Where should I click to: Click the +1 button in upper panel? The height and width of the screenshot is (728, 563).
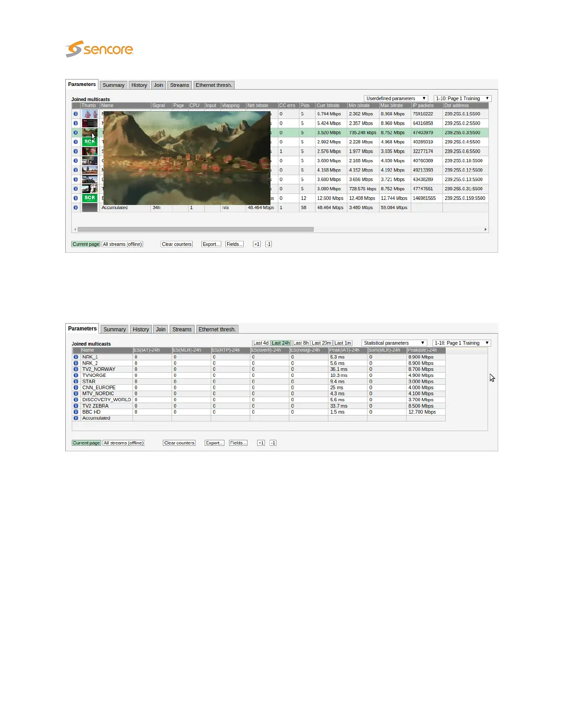[x=257, y=244]
